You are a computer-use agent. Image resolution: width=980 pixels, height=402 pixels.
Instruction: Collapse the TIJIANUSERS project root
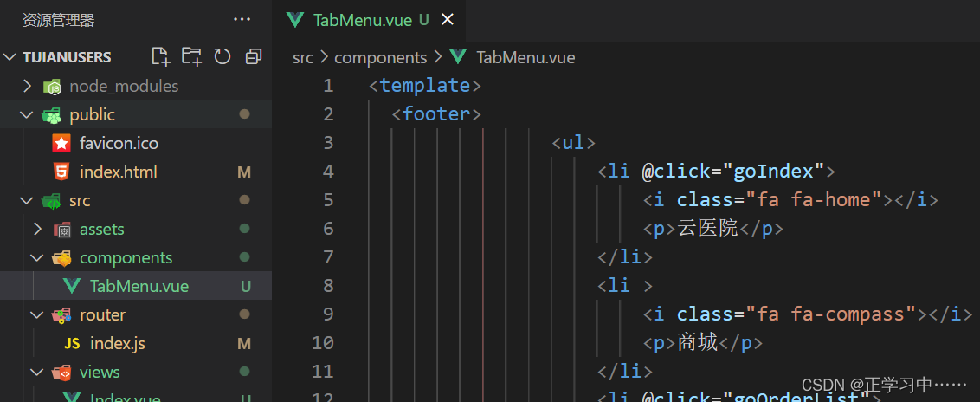pyautogui.click(x=10, y=57)
